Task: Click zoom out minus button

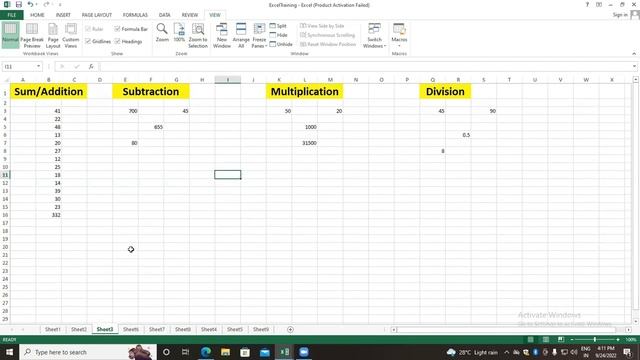Action: pos(572,340)
